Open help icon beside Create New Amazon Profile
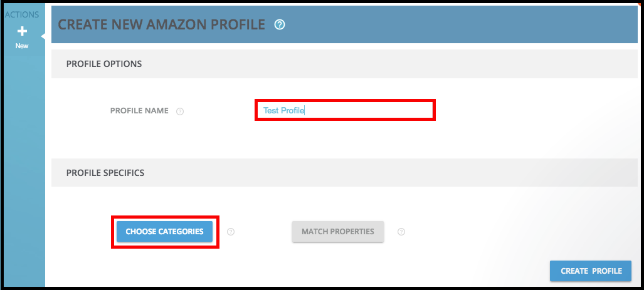Image resolution: width=644 pixels, height=290 pixels. tap(280, 24)
